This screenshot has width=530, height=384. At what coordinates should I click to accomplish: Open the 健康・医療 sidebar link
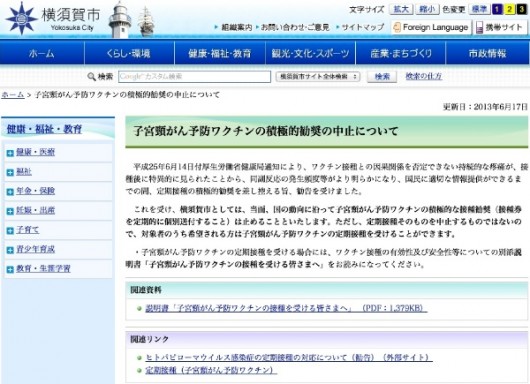coord(35,152)
